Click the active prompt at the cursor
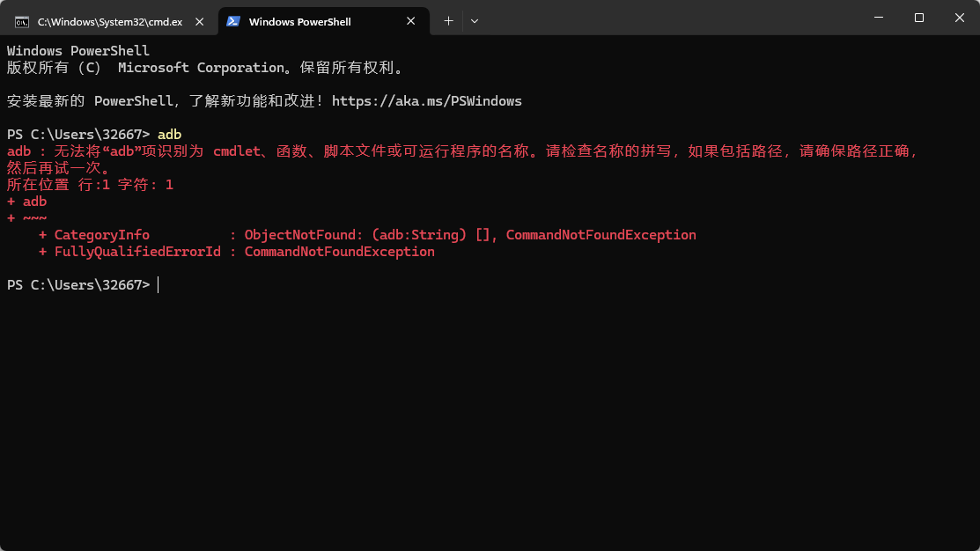 point(158,285)
